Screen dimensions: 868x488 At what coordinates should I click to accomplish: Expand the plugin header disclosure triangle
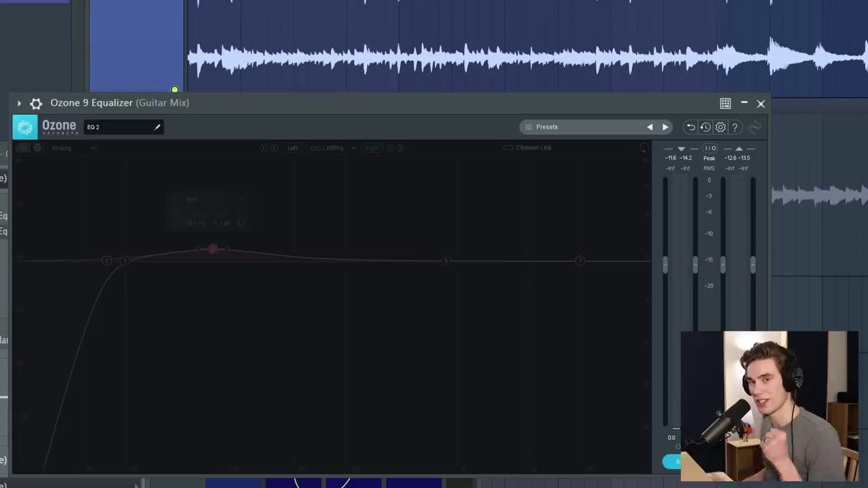click(19, 103)
